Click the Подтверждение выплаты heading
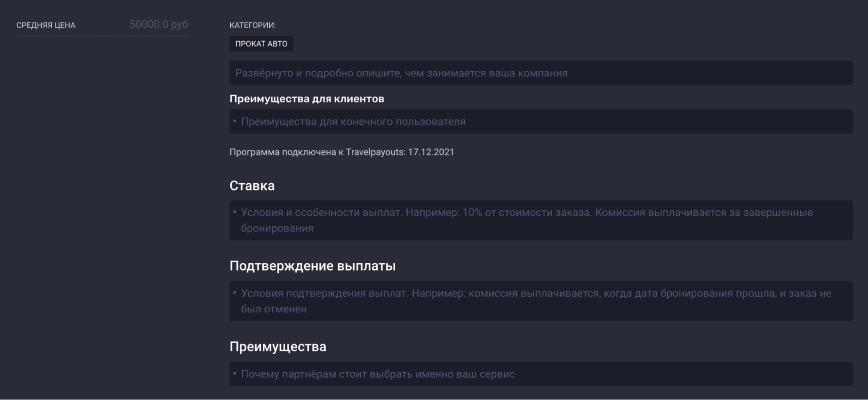Screen dimensions: 868x400 click(x=312, y=266)
